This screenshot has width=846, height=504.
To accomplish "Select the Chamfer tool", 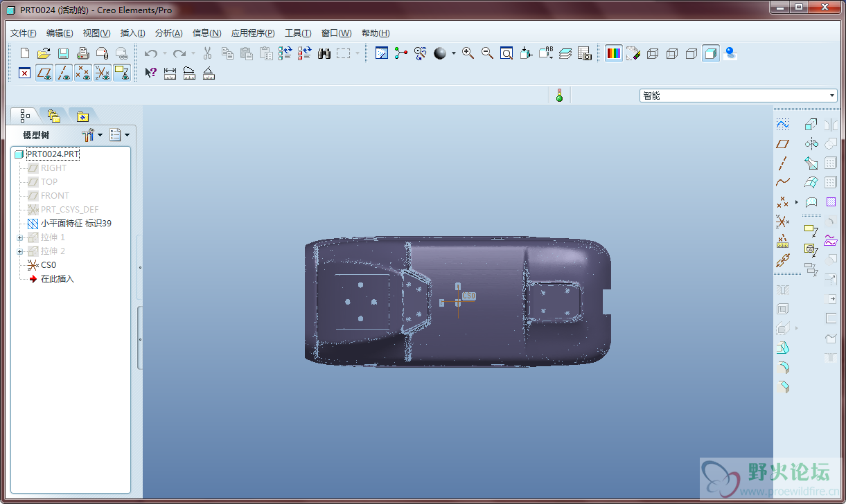I will coord(782,387).
